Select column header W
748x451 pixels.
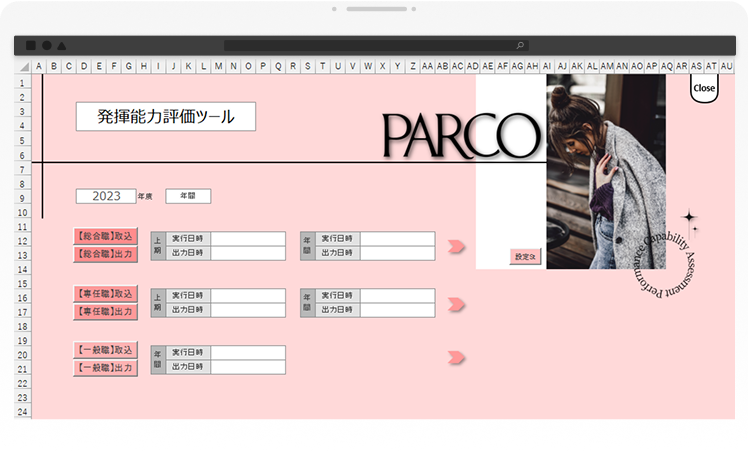coord(368,67)
